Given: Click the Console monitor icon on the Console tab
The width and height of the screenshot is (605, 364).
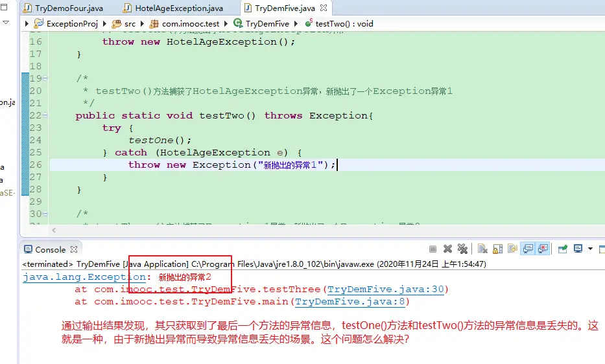Looking at the screenshot, I should [28, 249].
